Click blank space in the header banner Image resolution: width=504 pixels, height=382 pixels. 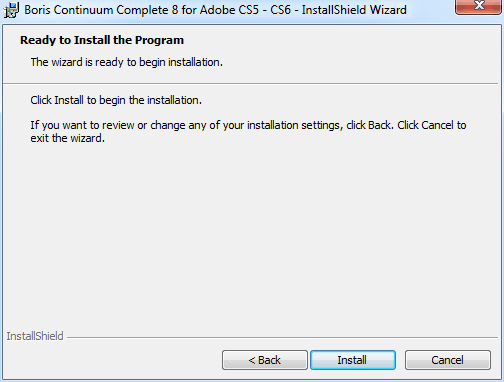367,53
